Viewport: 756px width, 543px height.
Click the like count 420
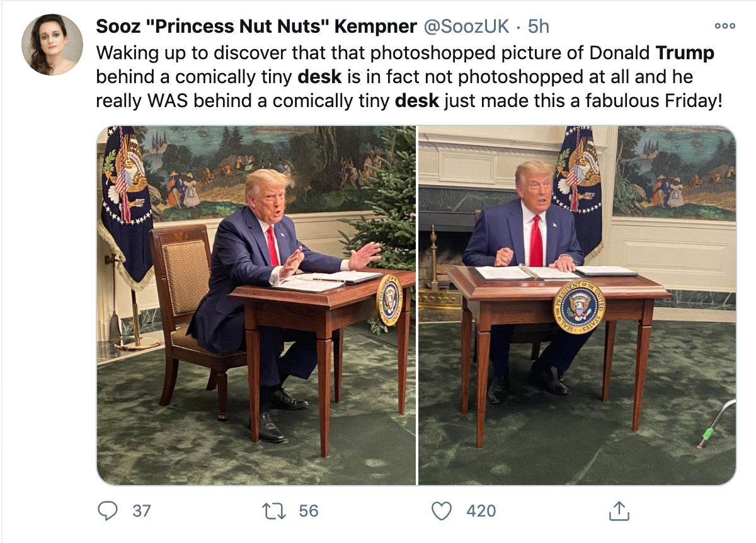click(x=481, y=510)
